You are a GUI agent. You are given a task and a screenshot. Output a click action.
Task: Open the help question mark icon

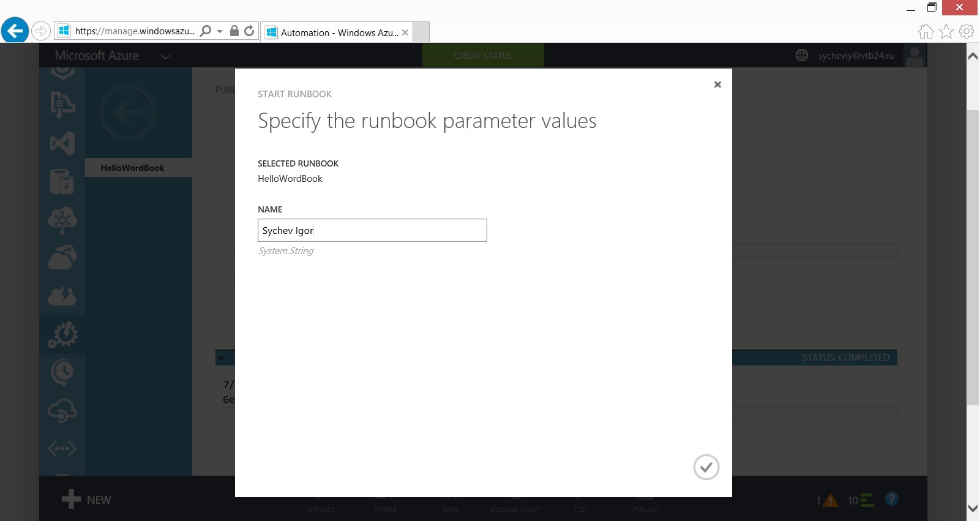tap(891, 499)
